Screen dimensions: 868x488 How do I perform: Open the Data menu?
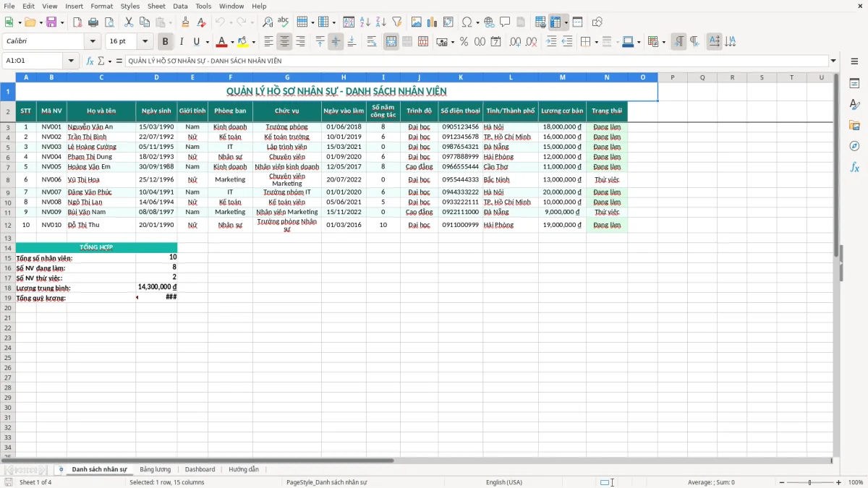click(x=180, y=6)
